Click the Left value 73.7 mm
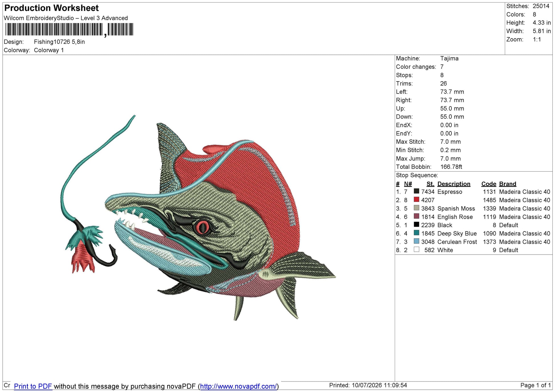Screen dimensions: 555x392 click(x=452, y=92)
